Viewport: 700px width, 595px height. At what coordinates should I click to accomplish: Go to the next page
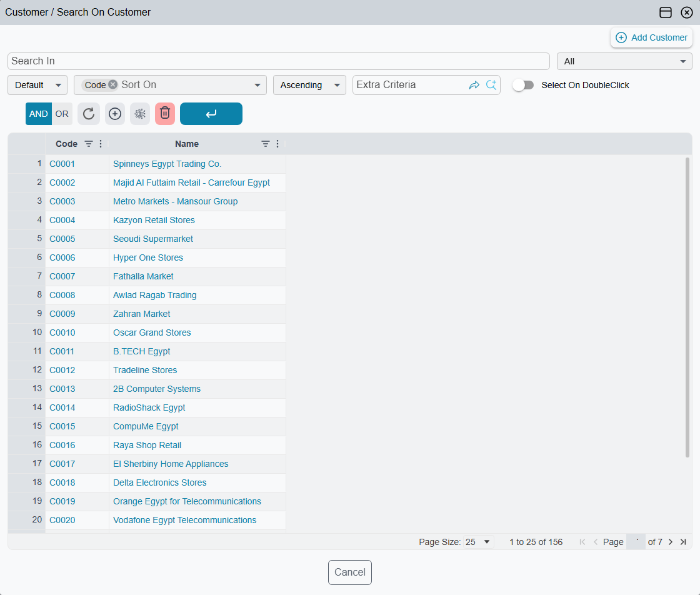pos(670,542)
